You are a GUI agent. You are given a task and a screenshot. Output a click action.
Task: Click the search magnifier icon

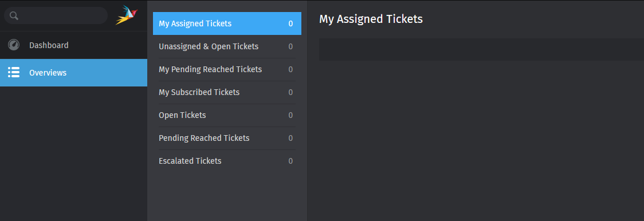pyautogui.click(x=14, y=15)
